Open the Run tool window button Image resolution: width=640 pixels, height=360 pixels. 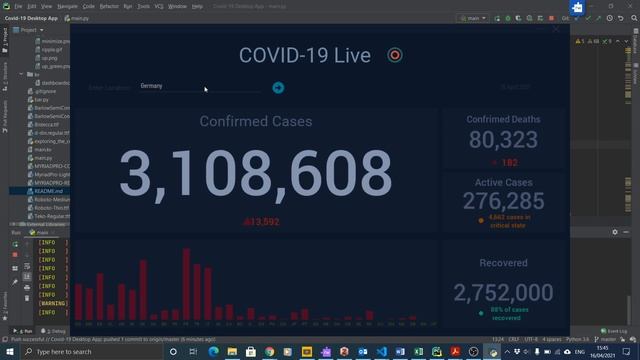click(23, 331)
